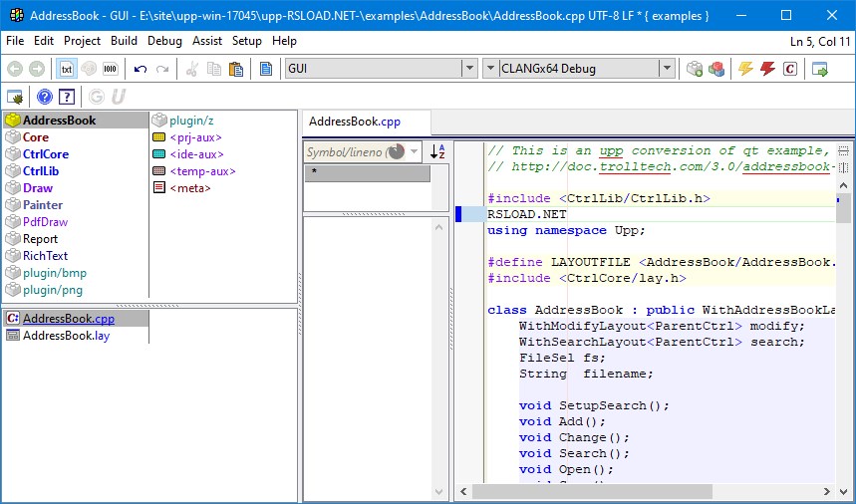Click the sort A-Z icon in navigator
Screen dimensions: 856x504
(x=437, y=151)
